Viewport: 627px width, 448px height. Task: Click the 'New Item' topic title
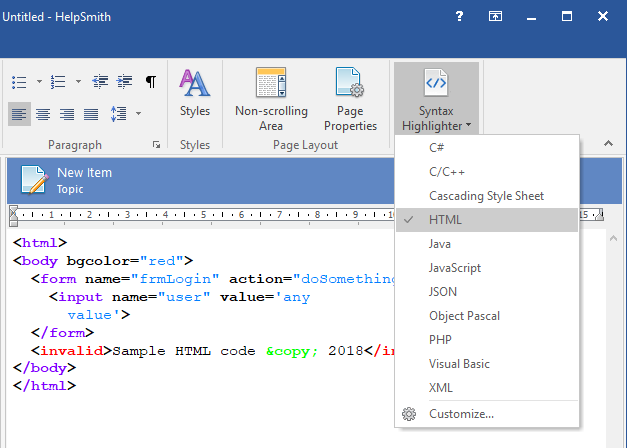click(x=84, y=173)
